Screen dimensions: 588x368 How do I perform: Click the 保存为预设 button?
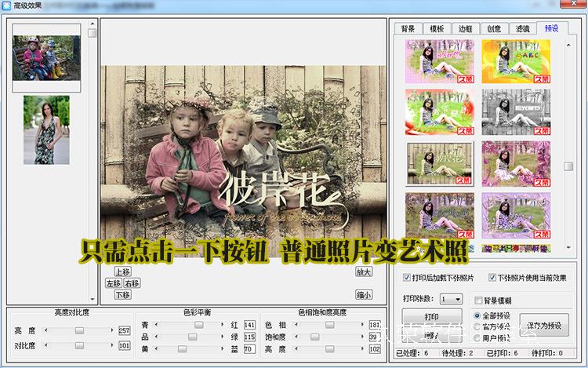coord(544,325)
